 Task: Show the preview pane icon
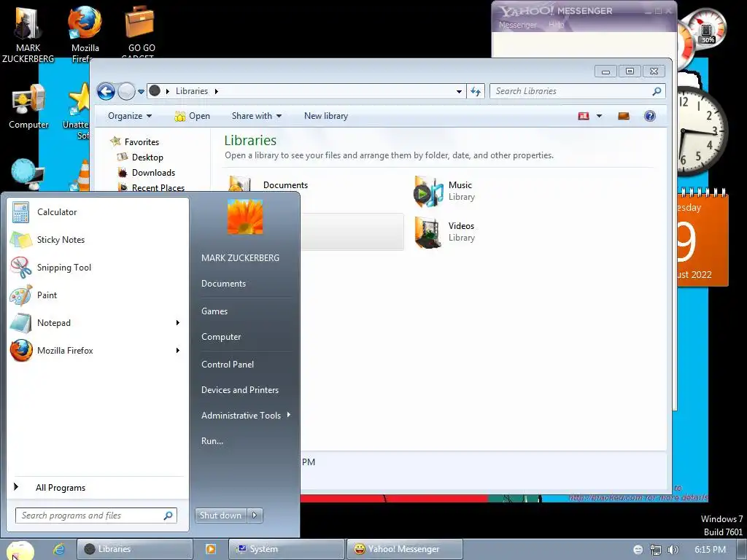[624, 116]
